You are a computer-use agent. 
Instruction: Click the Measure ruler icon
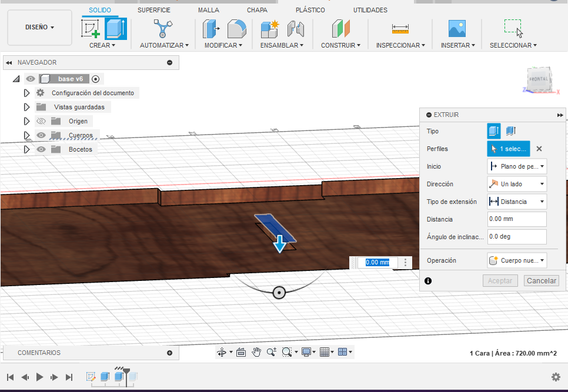coord(400,29)
